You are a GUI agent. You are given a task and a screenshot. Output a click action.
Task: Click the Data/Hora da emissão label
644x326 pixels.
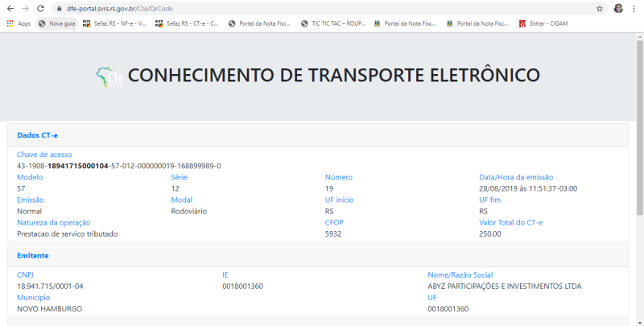[516, 177]
